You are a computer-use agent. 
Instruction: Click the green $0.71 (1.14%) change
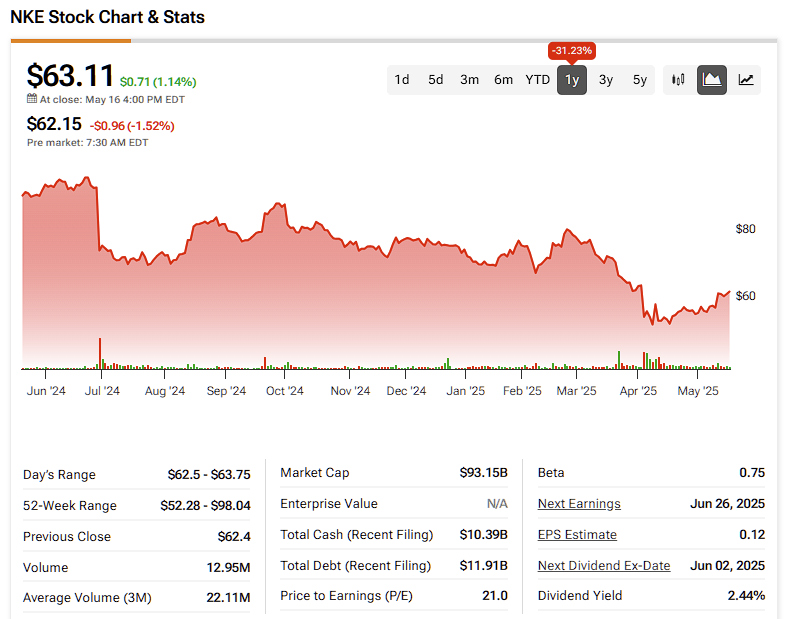pyautogui.click(x=158, y=81)
